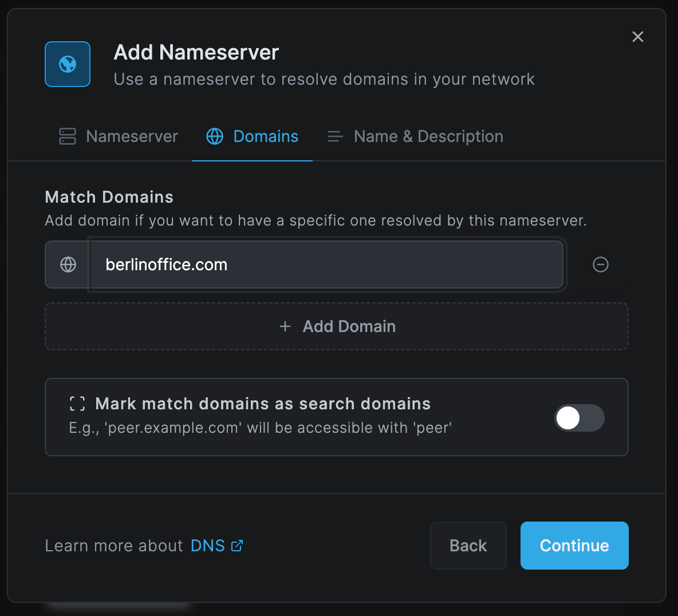Viewport: 678px width, 616px height.
Task: Click the globe icon on the Domains tab
Action: [215, 136]
